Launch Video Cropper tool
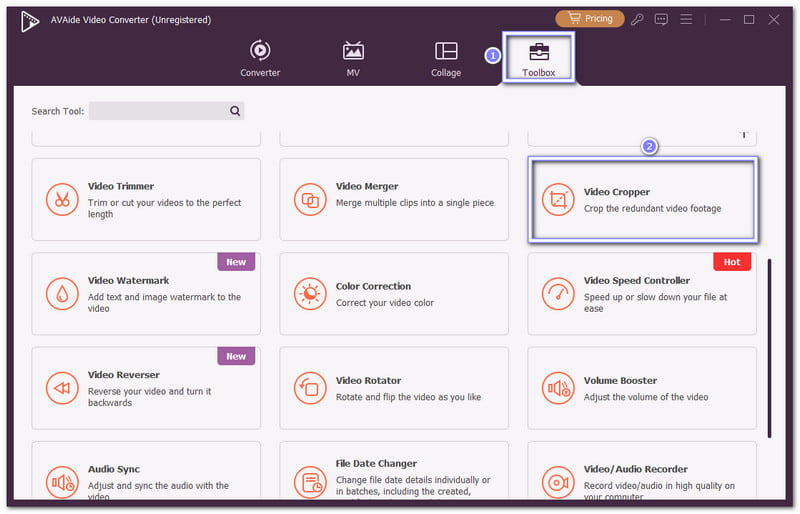The width and height of the screenshot is (800, 514). [642, 199]
